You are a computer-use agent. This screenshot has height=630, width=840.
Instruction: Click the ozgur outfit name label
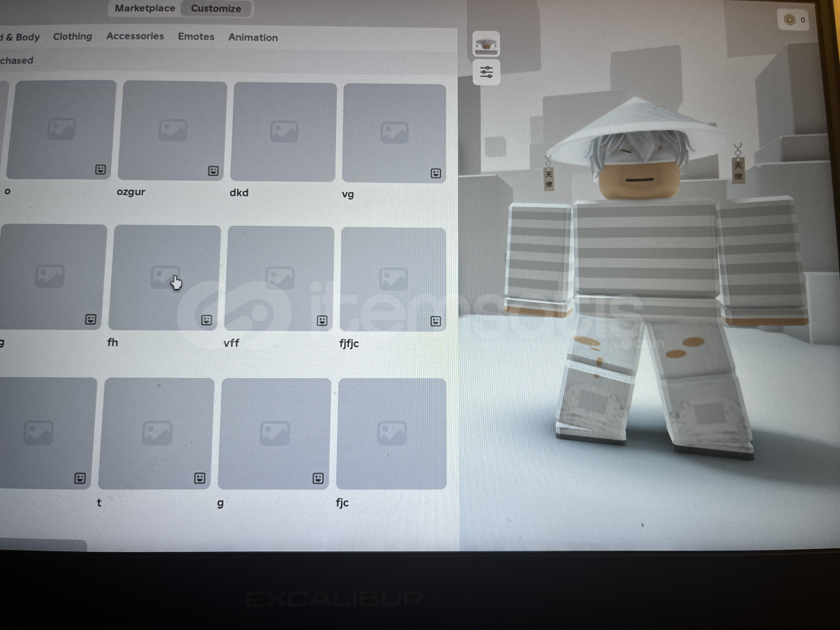[131, 192]
